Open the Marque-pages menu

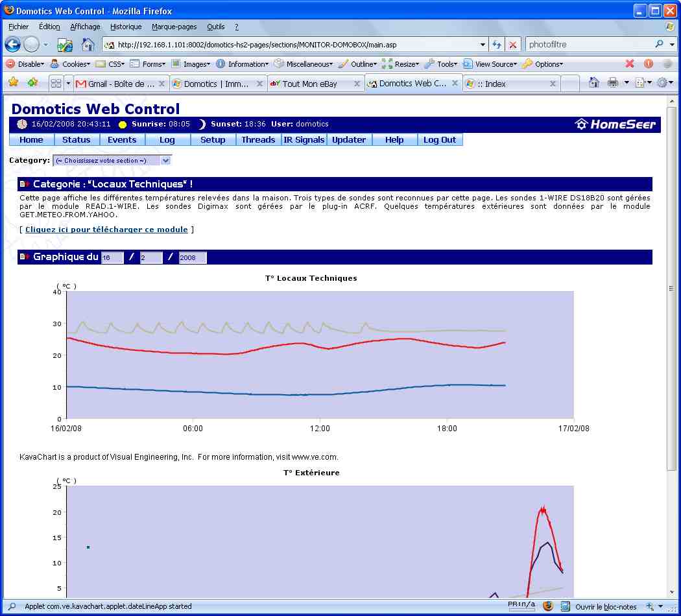pos(174,27)
